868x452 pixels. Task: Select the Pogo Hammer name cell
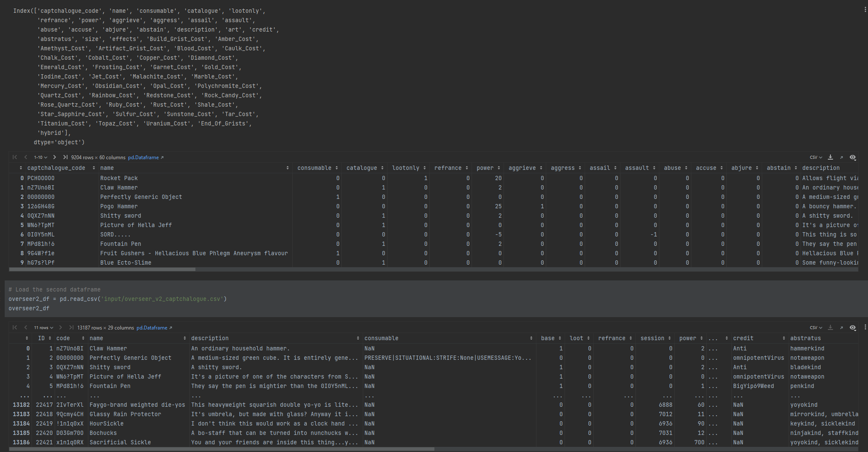[x=195, y=207]
